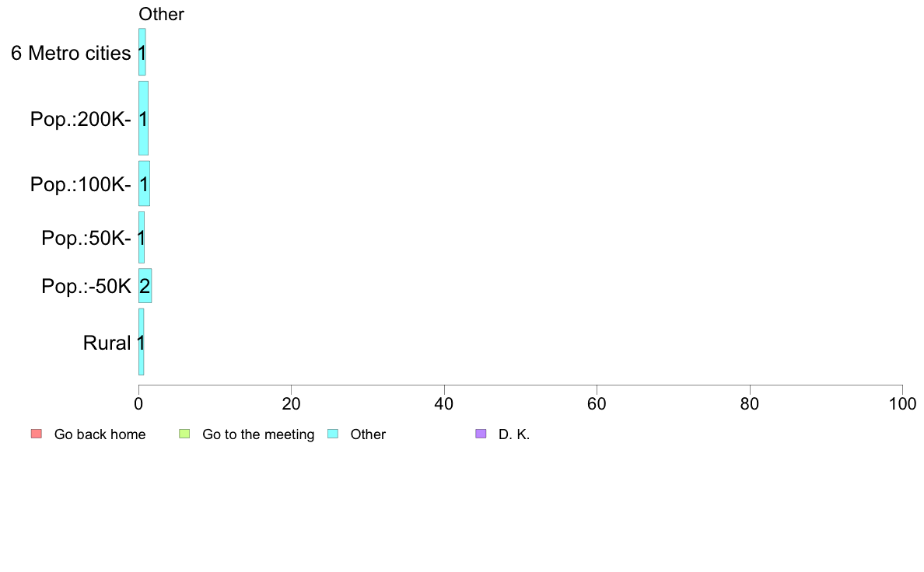Viewport: 924px width, 572px height.
Task: Select the Pop.:200K- bar
Action: pos(143,118)
